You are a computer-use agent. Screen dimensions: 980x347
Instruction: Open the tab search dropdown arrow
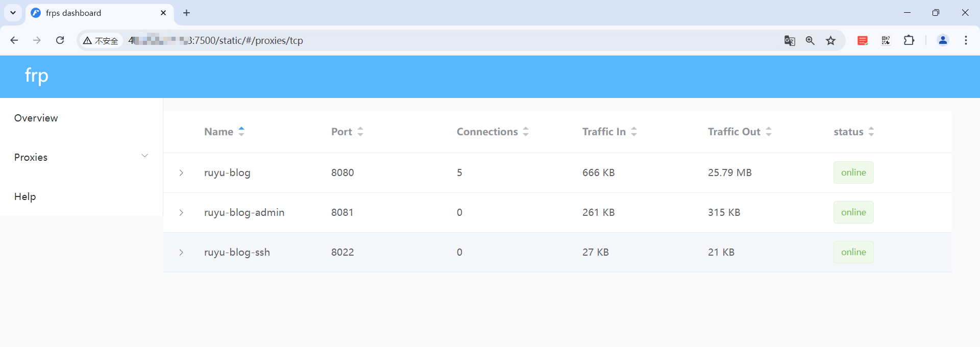[x=13, y=13]
